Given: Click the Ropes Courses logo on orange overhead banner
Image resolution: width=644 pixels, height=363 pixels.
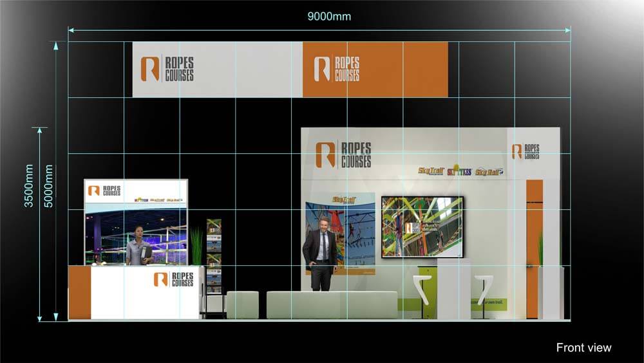Looking at the screenshot, I should click(x=336, y=69).
